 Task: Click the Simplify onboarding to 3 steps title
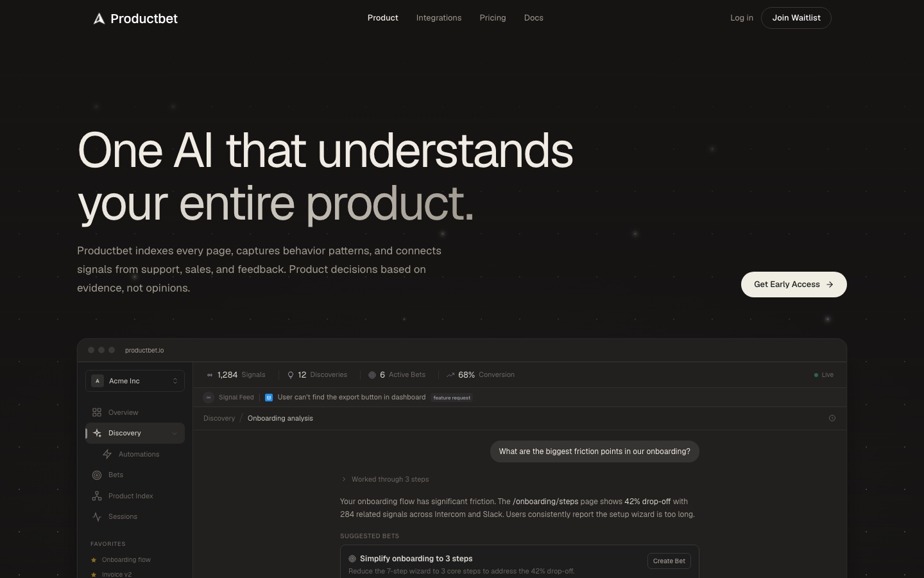[416, 559]
